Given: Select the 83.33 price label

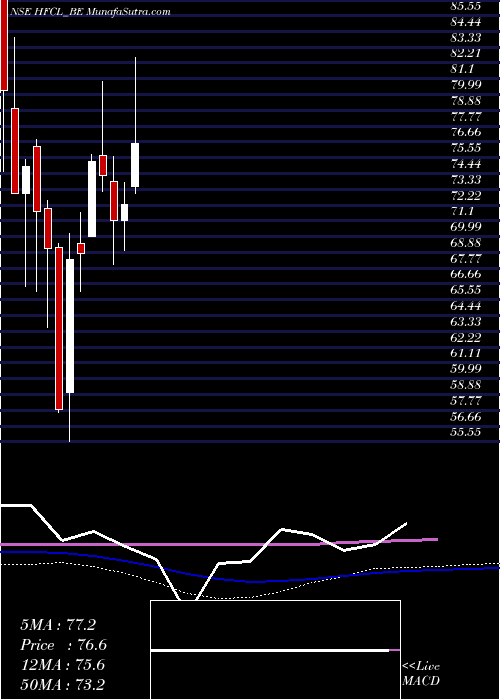Looking at the screenshot, I should point(466,38).
